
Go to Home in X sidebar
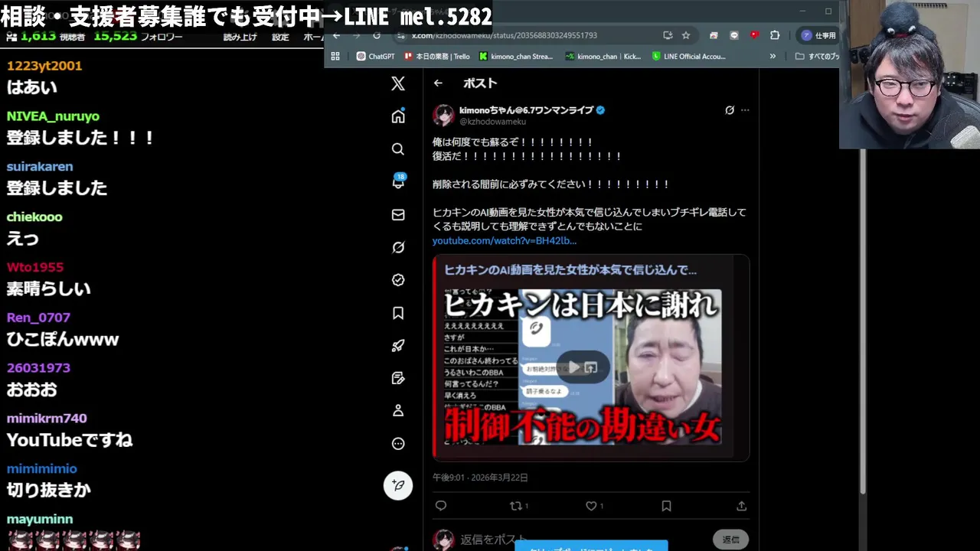pyautogui.click(x=398, y=116)
